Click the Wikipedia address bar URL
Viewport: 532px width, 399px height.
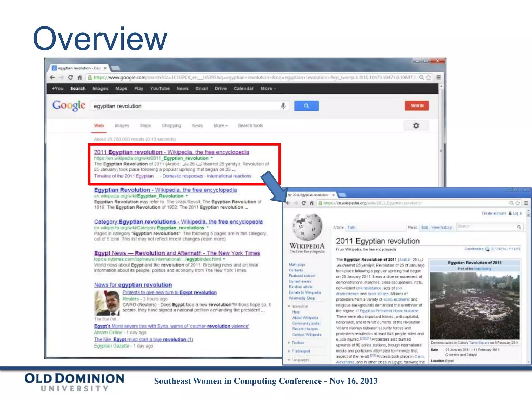pyautogui.click(x=373, y=203)
